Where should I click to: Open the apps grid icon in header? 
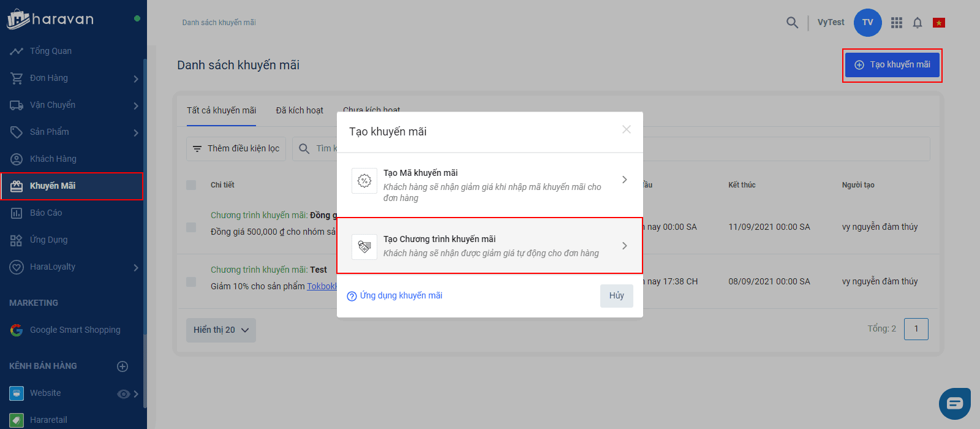(897, 23)
